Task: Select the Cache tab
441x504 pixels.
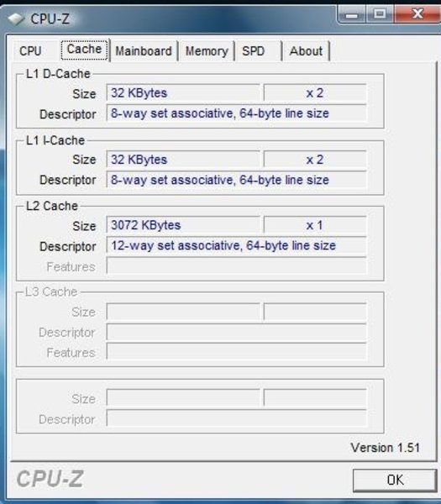Action: pos(84,50)
